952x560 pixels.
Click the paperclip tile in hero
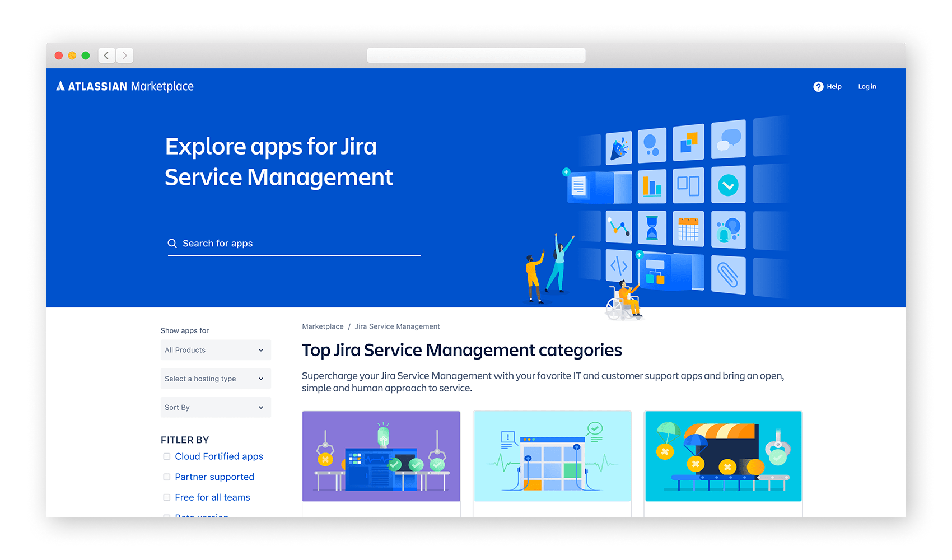click(729, 274)
